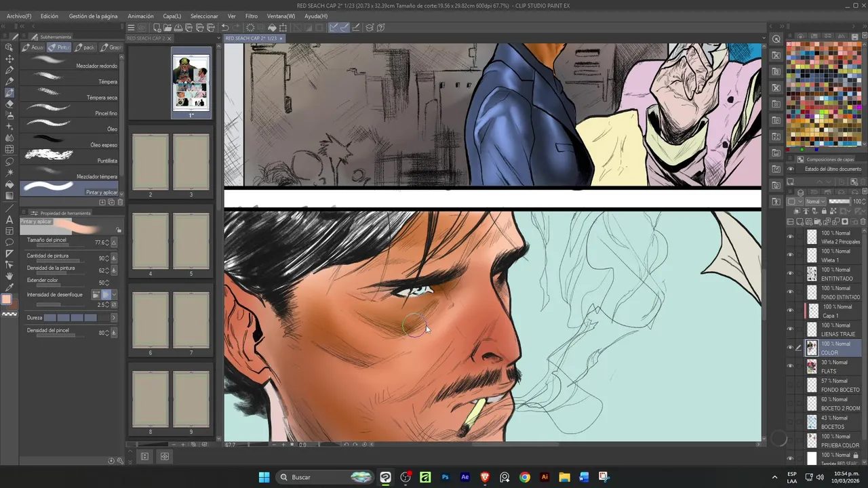Open the Archivo(F) menu
The image size is (868, 488).
19,16
